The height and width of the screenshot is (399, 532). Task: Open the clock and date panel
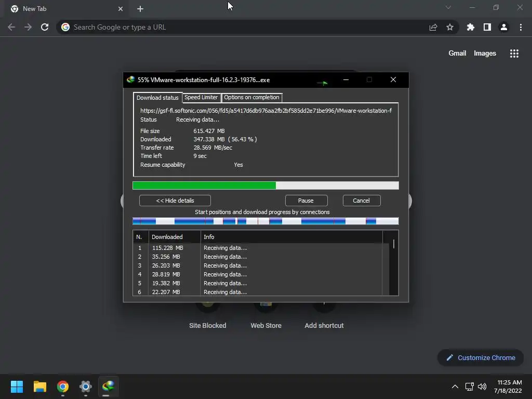508,387
